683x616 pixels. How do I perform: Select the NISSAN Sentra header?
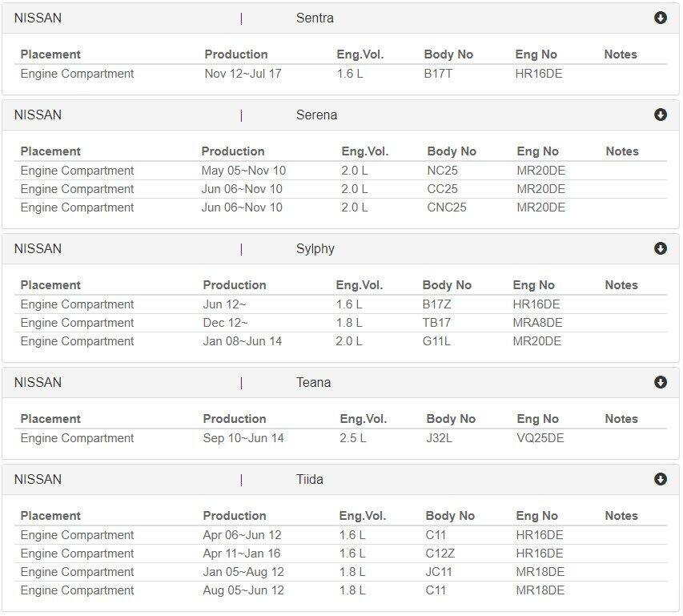point(340,18)
